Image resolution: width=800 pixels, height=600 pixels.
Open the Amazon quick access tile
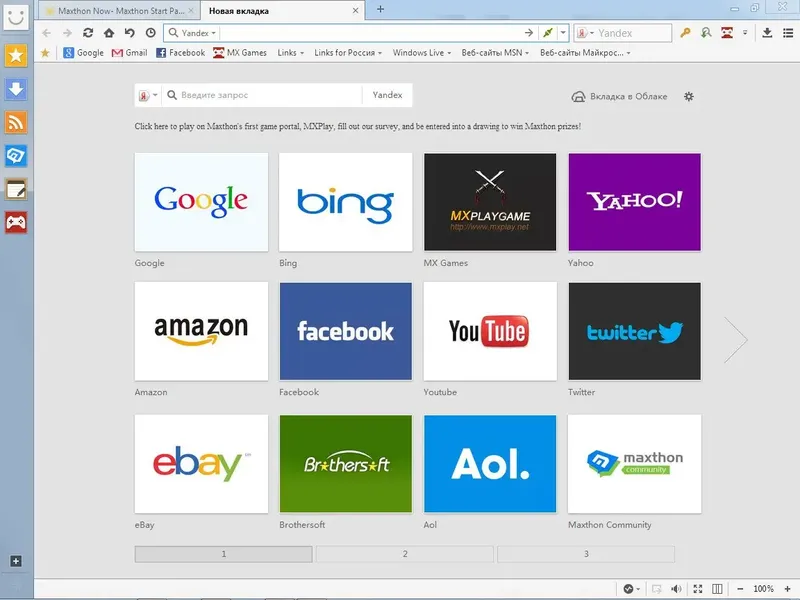click(x=201, y=331)
